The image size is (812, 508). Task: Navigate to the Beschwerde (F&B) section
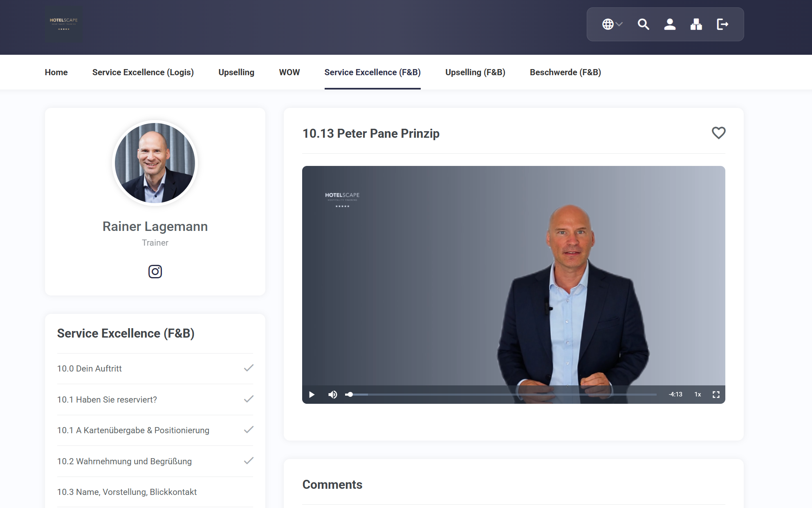tap(565, 72)
